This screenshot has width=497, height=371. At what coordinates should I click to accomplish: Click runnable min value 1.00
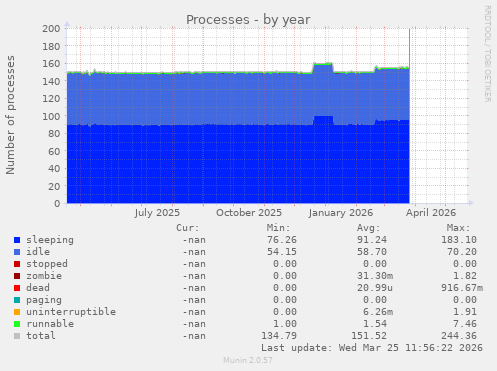click(285, 324)
